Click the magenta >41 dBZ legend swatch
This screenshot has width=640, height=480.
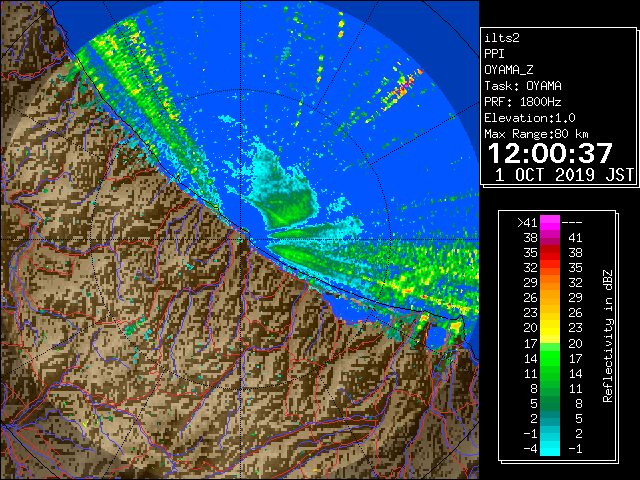[550, 222]
